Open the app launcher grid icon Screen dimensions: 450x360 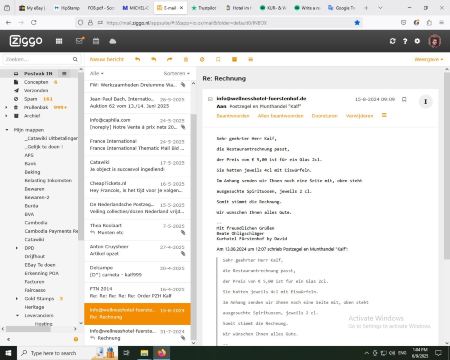point(59,41)
